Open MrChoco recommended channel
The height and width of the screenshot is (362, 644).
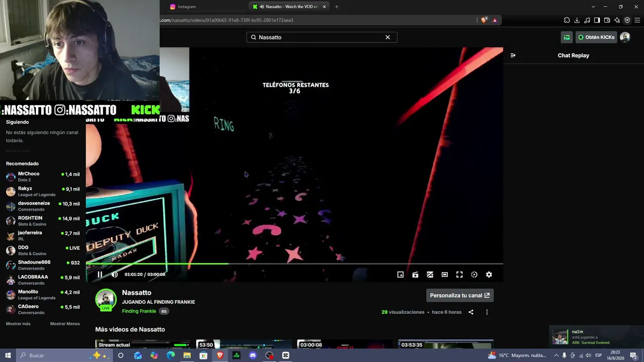43,176
